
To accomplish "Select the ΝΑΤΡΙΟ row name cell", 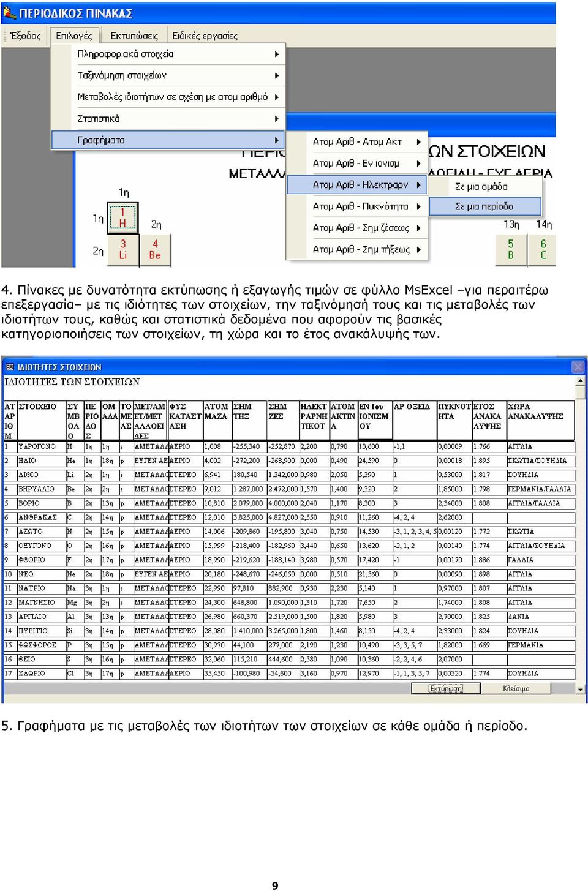I will (x=41, y=588).
